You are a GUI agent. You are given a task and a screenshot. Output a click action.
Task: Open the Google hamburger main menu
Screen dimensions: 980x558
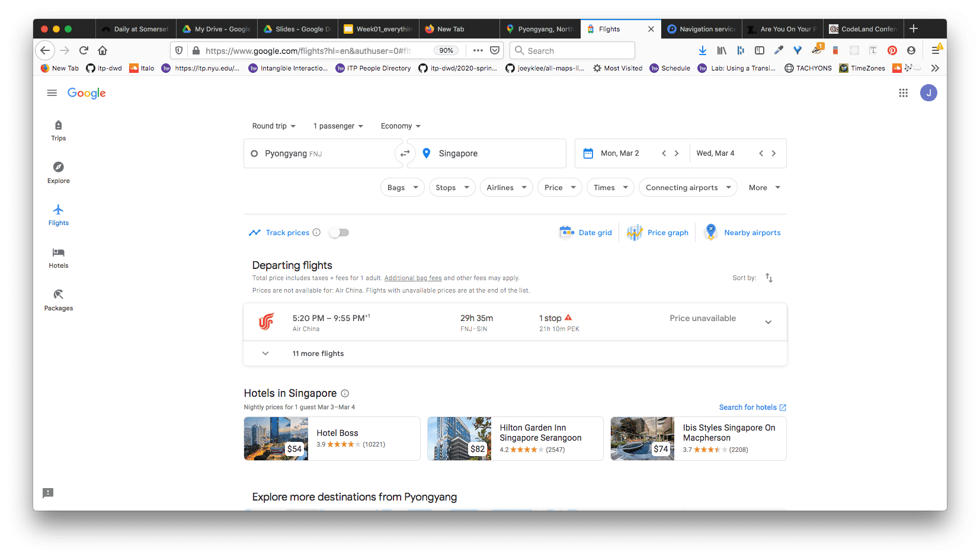click(52, 93)
